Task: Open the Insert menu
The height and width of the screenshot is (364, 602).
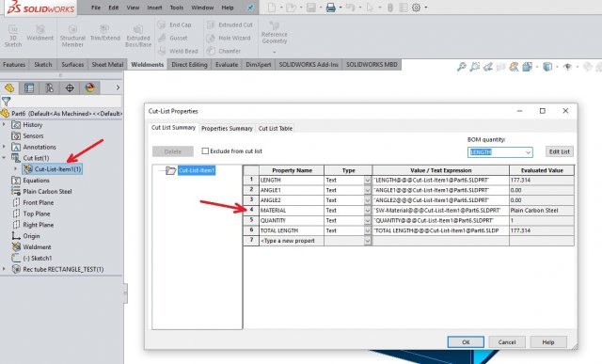Action: point(154,8)
